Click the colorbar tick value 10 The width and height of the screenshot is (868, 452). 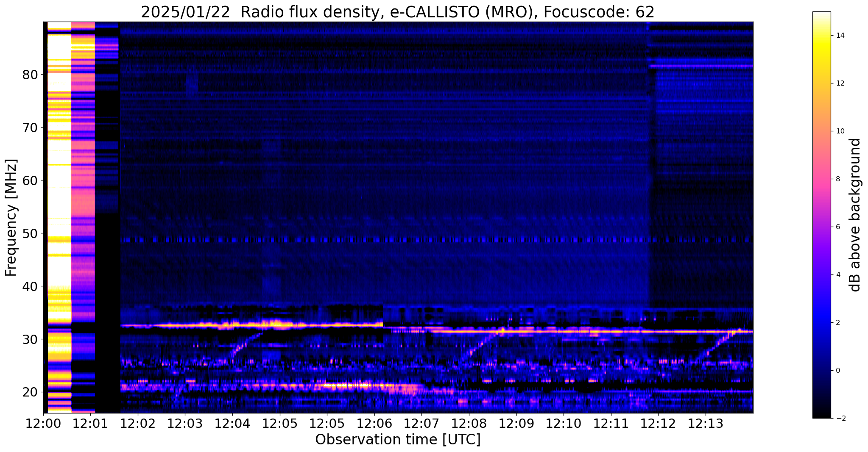point(840,131)
